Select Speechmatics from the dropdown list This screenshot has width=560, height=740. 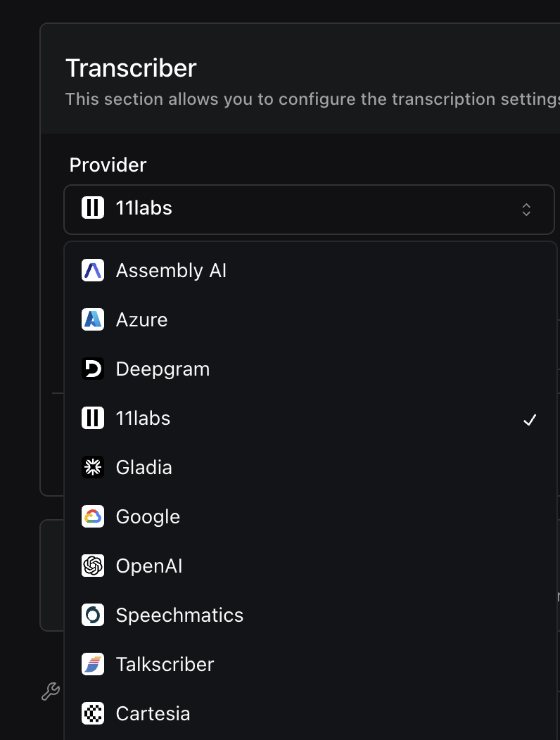click(x=179, y=615)
